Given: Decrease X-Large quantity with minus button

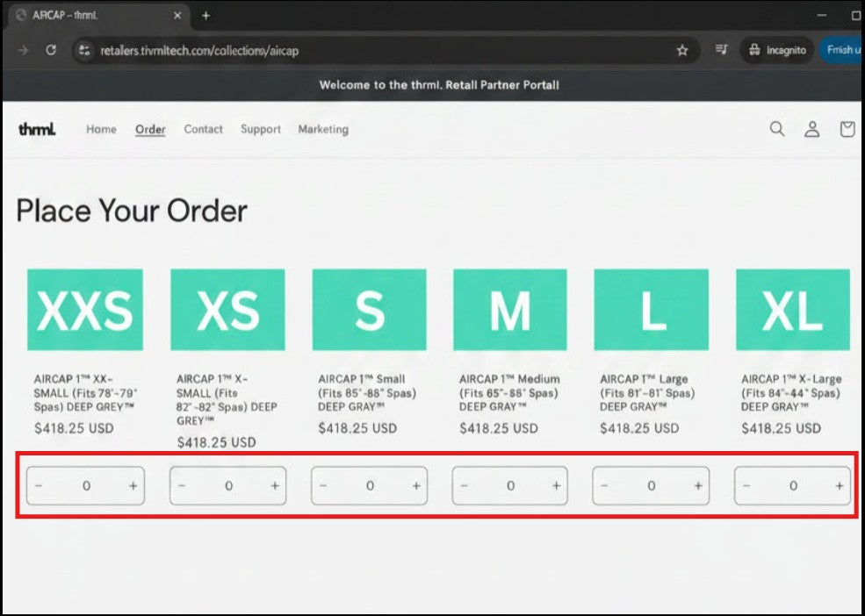Looking at the screenshot, I should [746, 486].
